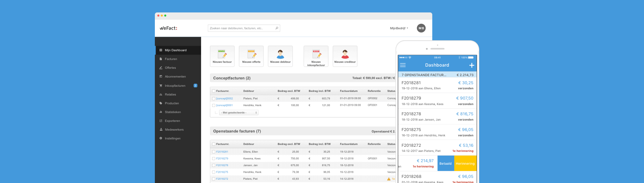644x183 pixels.
Task: Open Mijn Dashboard in the sidebar
Action: pyautogui.click(x=178, y=50)
